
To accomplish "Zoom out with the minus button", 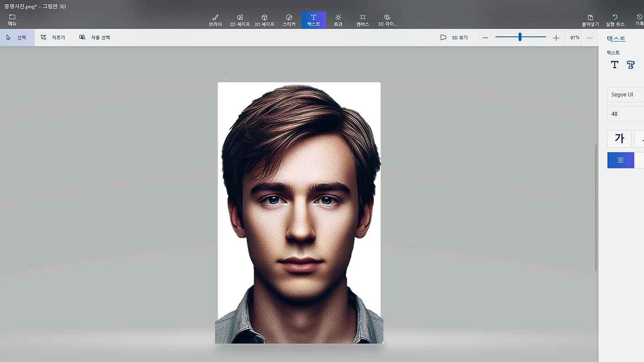I will point(485,38).
